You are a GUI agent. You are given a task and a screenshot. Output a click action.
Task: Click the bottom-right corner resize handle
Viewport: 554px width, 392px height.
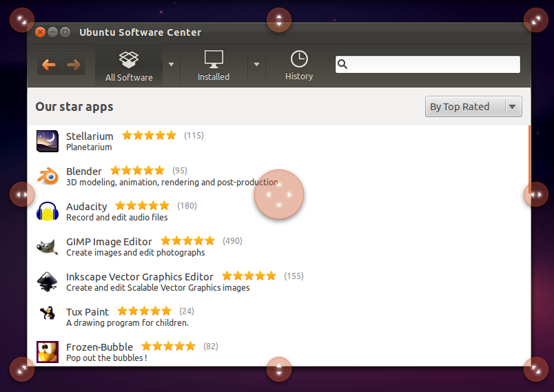[536, 369]
